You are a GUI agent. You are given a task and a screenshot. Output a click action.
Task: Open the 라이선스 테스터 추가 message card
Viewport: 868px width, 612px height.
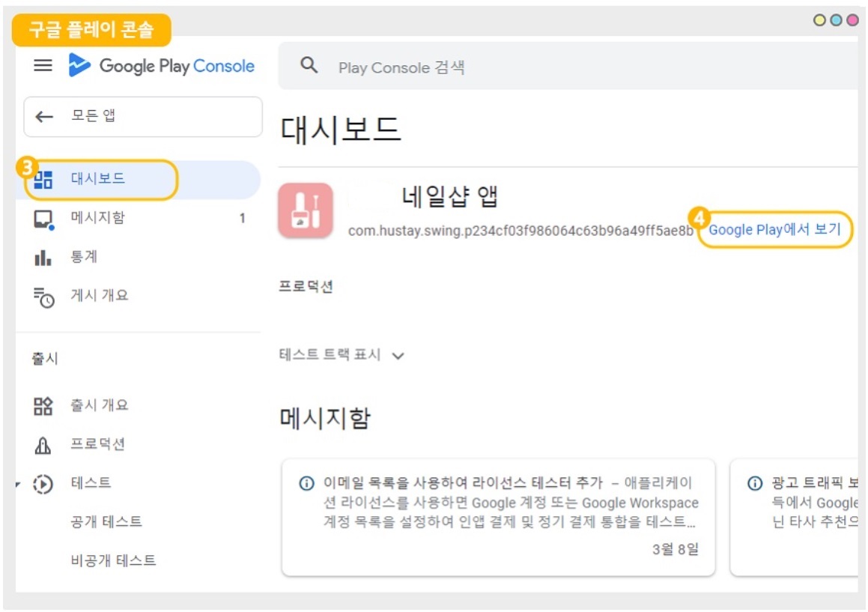[498, 518]
